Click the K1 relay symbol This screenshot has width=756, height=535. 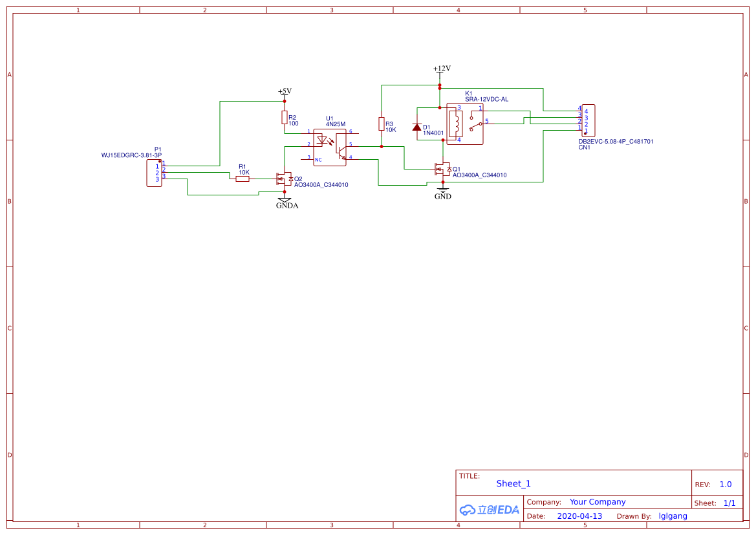465,124
